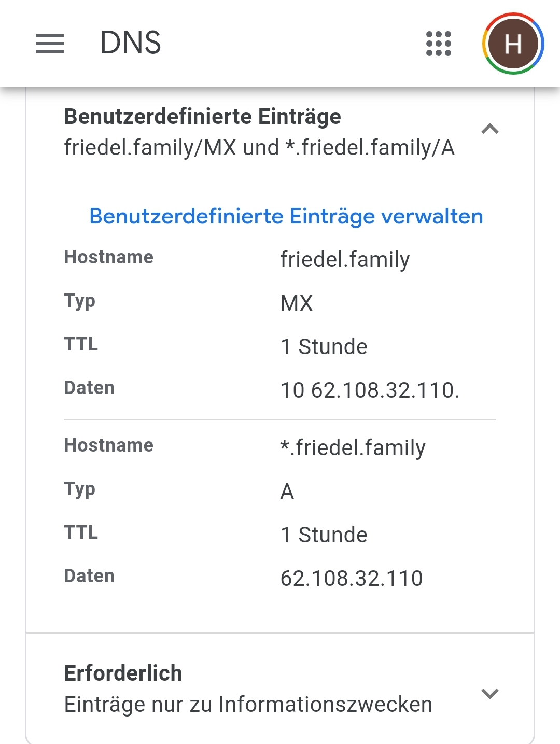Click the Benutzerdefinierte Einträge verwalten link
560x744 pixels.
[286, 216]
